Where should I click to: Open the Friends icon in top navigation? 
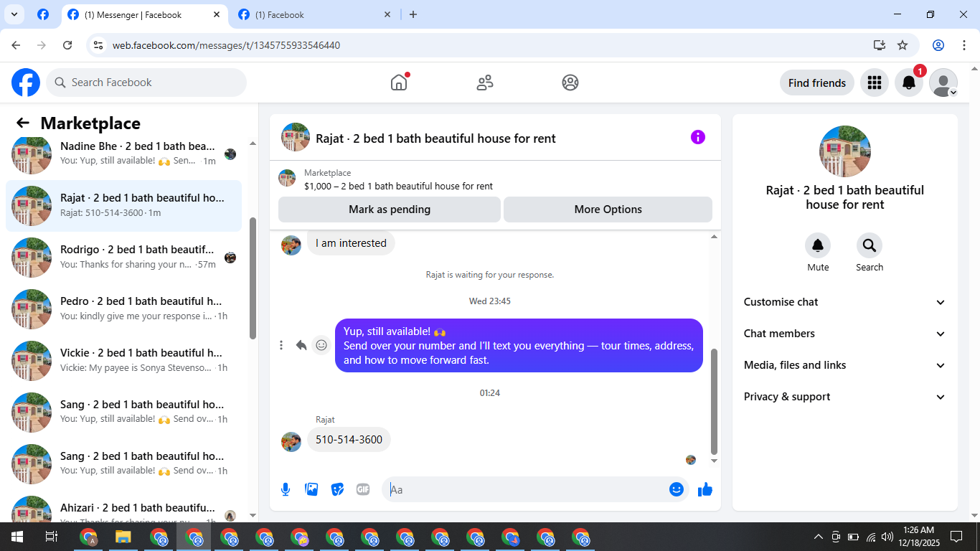point(485,83)
